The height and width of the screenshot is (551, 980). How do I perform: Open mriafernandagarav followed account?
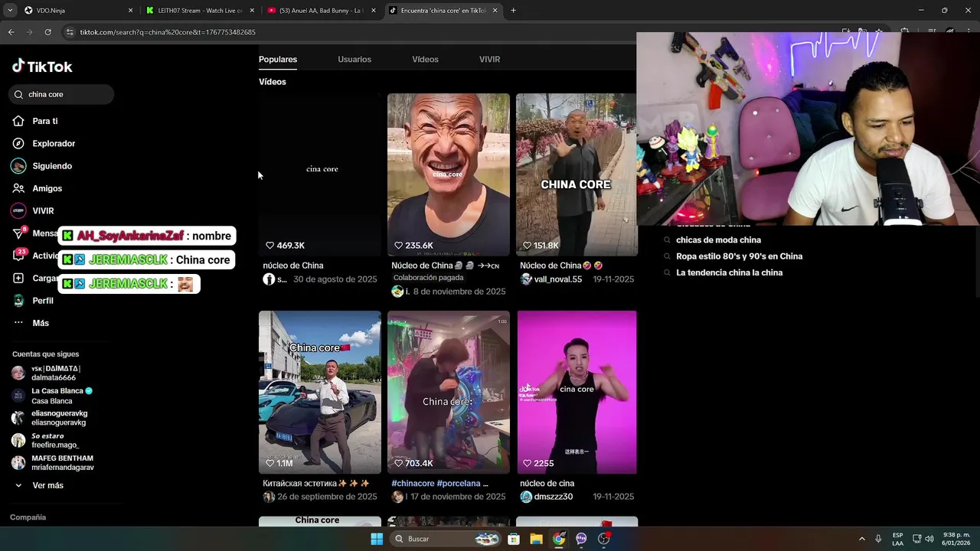coord(53,463)
